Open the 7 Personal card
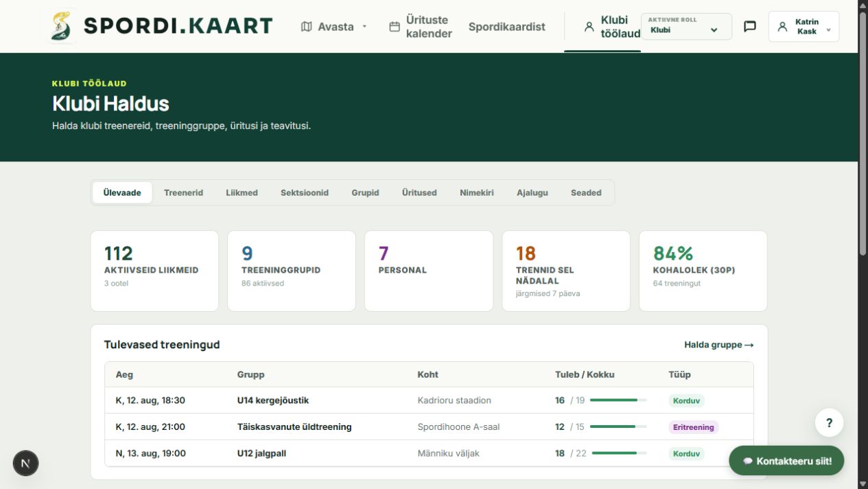Viewport: 868px width, 489px height. 429,271
